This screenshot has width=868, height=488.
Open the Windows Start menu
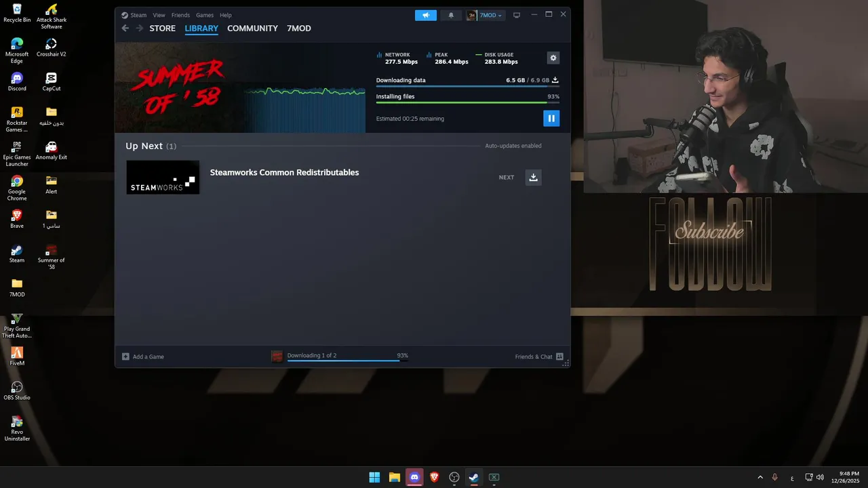[x=374, y=477]
